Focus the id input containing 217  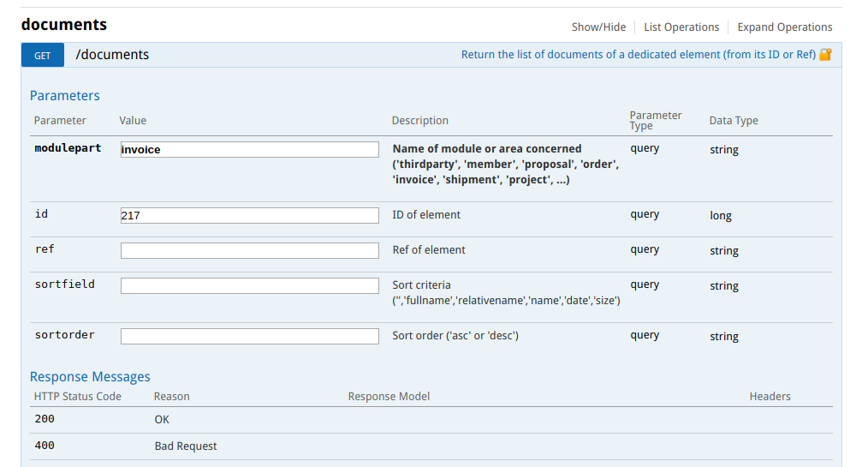(x=250, y=215)
